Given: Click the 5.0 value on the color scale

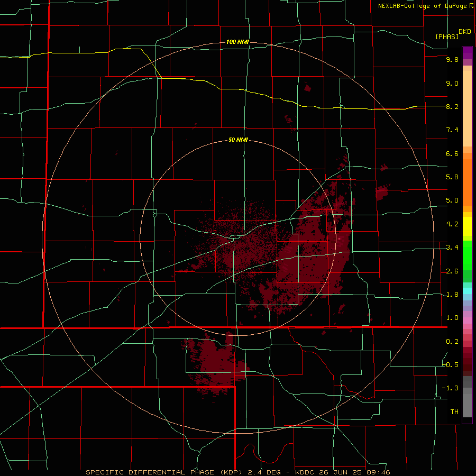Looking at the screenshot, I should [x=452, y=200].
